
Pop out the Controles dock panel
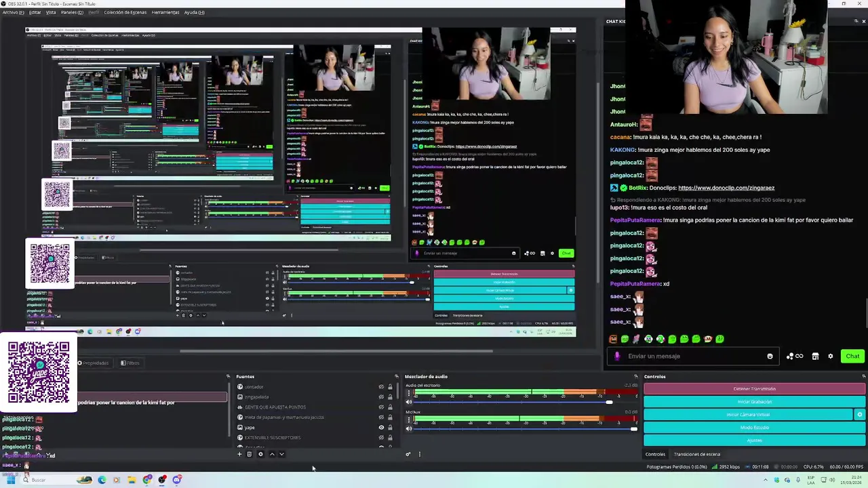coord(863,376)
